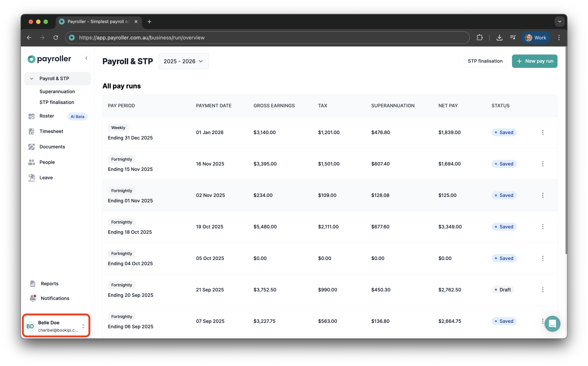Select the Timesheet icon
This screenshot has height=366, width=588.
pos(32,132)
